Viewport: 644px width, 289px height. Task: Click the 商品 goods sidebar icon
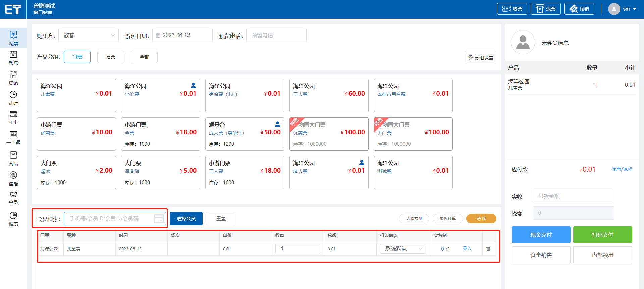click(13, 155)
